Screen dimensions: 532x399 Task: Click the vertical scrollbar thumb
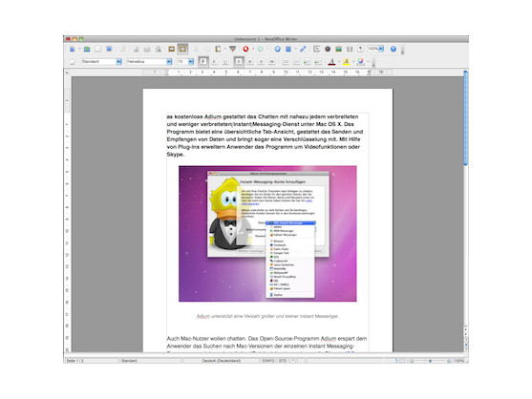[x=466, y=118]
